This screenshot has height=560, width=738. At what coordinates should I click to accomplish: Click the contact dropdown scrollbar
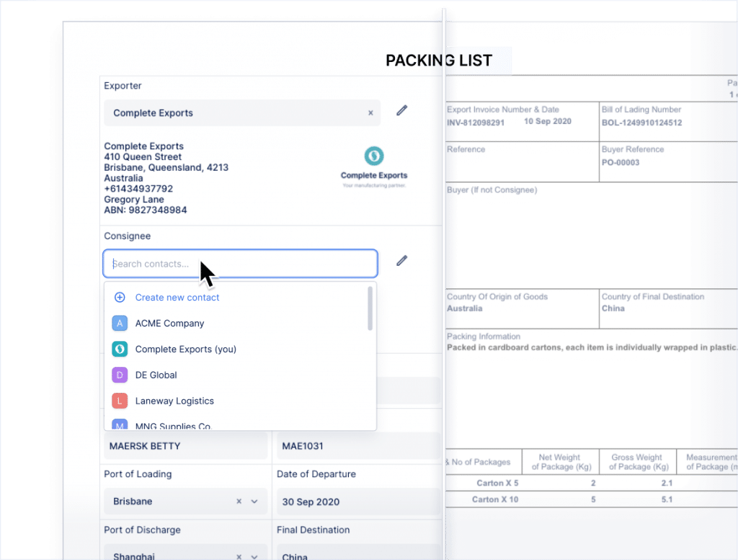pyautogui.click(x=370, y=308)
